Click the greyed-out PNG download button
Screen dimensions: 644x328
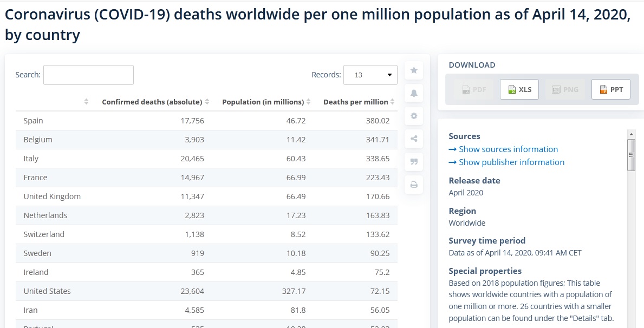coord(565,89)
